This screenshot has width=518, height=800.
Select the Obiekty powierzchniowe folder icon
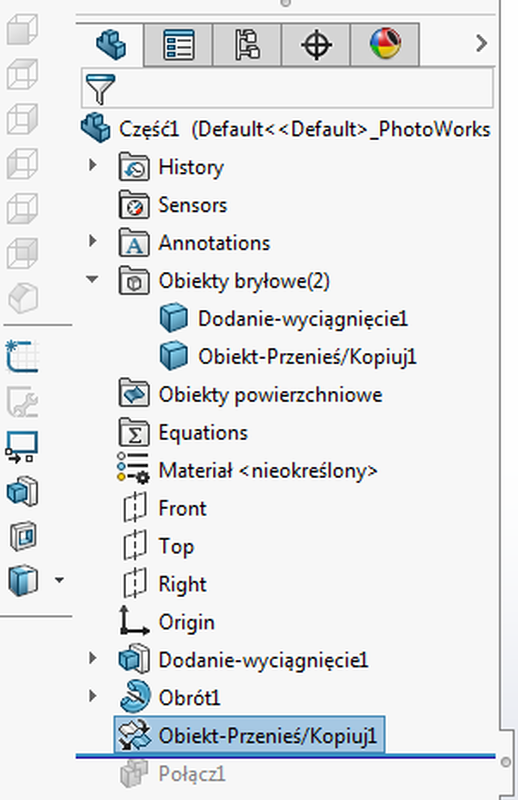coord(134,394)
